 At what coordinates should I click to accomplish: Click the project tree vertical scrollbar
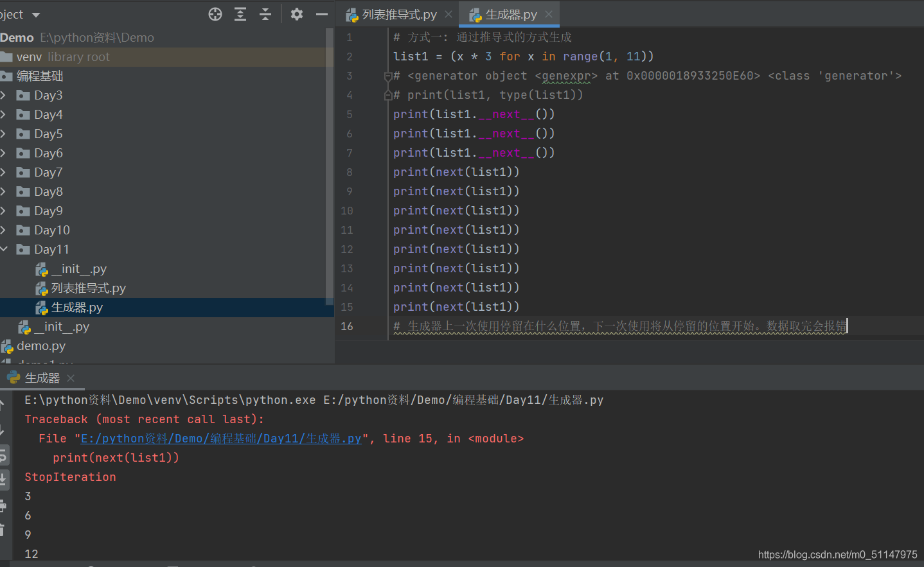click(x=330, y=167)
